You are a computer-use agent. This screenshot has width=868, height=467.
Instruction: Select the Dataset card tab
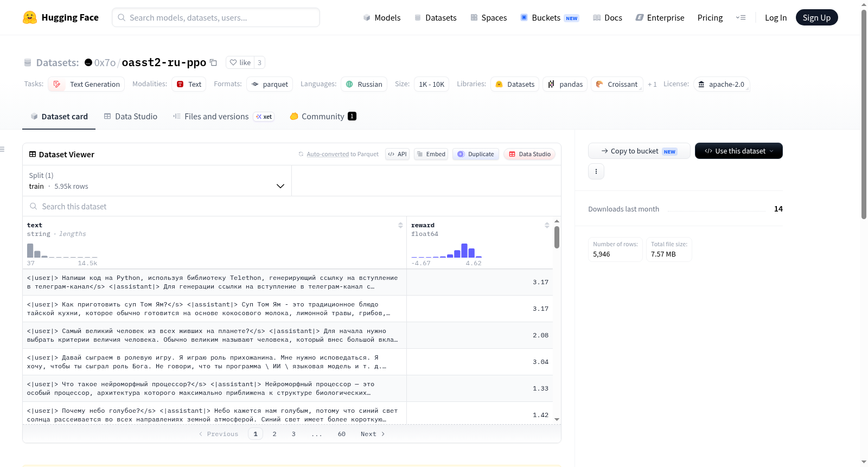click(x=59, y=117)
